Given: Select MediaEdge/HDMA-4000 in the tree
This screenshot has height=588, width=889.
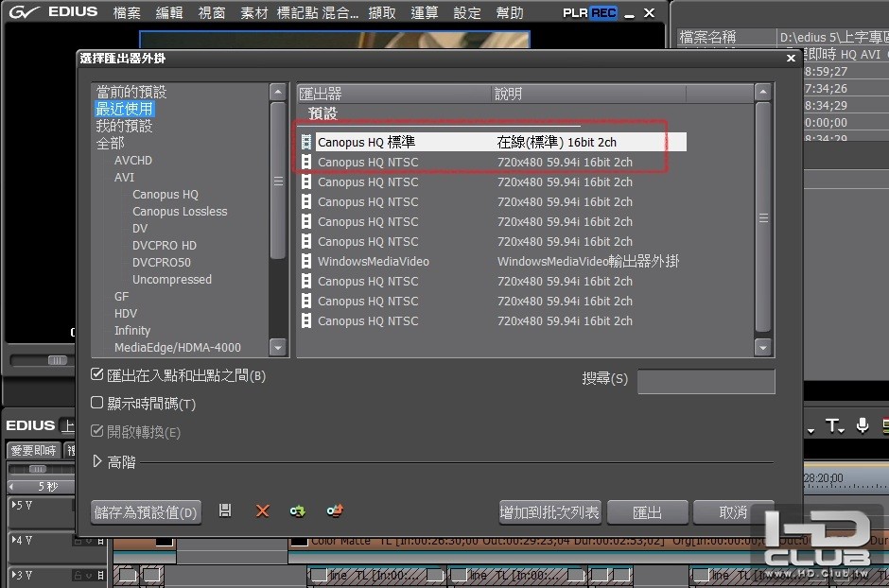Looking at the screenshot, I should pos(178,347).
